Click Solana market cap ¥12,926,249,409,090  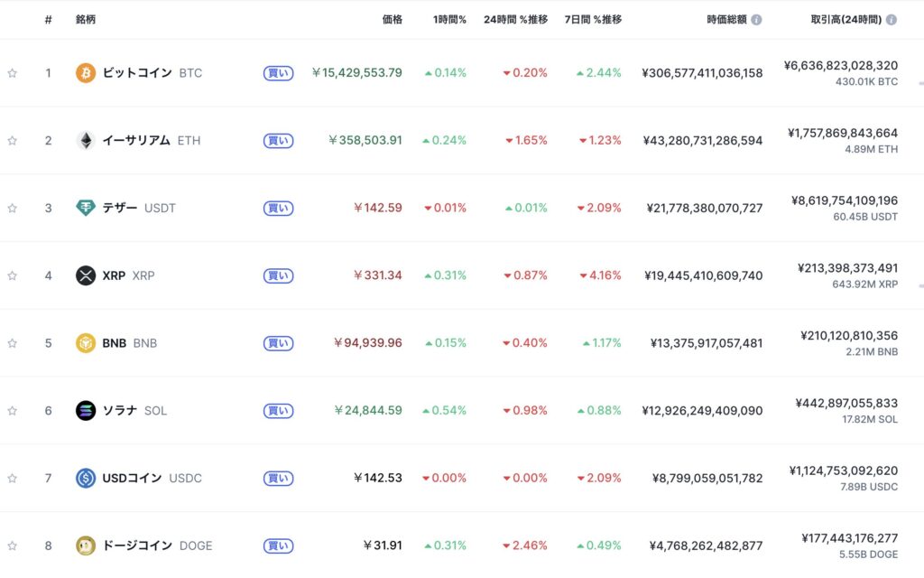click(x=702, y=411)
